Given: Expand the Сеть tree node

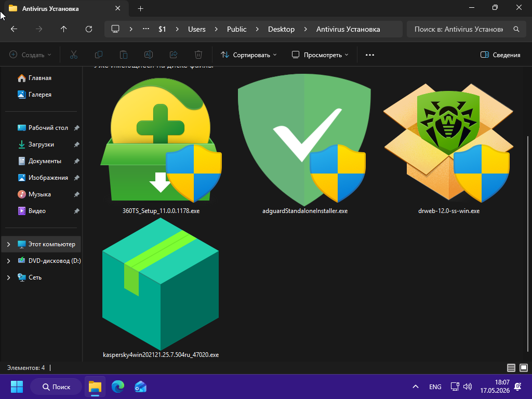Looking at the screenshot, I should [x=8, y=277].
